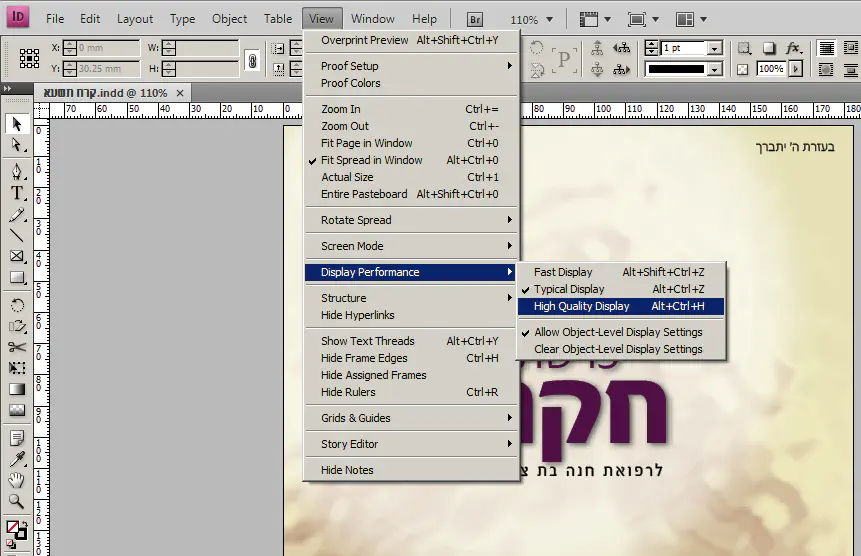Open the Window menu
The width and height of the screenshot is (861, 556).
[372, 18]
